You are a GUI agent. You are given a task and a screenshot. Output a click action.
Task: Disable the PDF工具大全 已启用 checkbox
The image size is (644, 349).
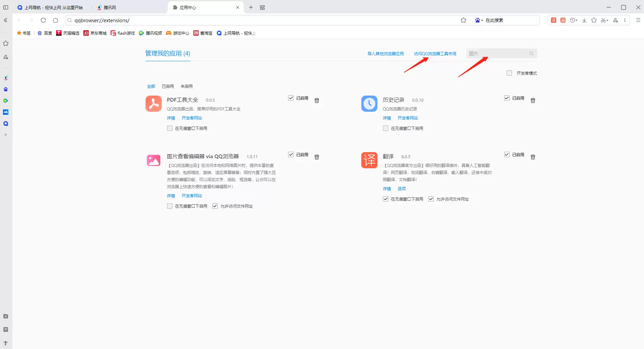click(291, 98)
